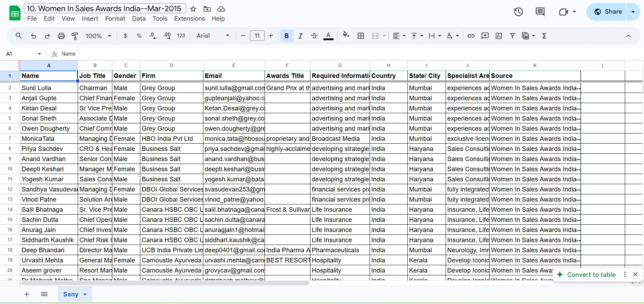Screen dimensions: 644x304
Task: Open the text color picker
Action: [x=328, y=36]
